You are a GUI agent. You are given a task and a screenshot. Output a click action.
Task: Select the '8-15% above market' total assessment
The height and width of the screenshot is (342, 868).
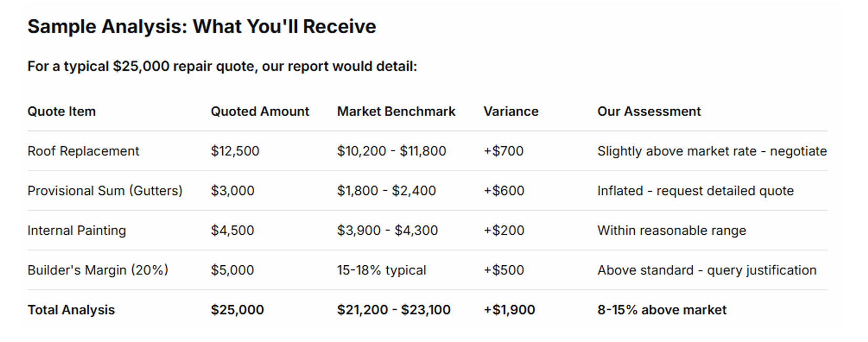pos(662,310)
